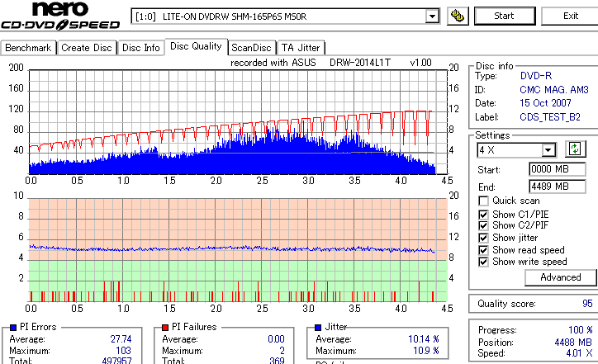Screen dimensions: 598x364
Task: Open the ScanDisc tab
Action: (x=251, y=48)
